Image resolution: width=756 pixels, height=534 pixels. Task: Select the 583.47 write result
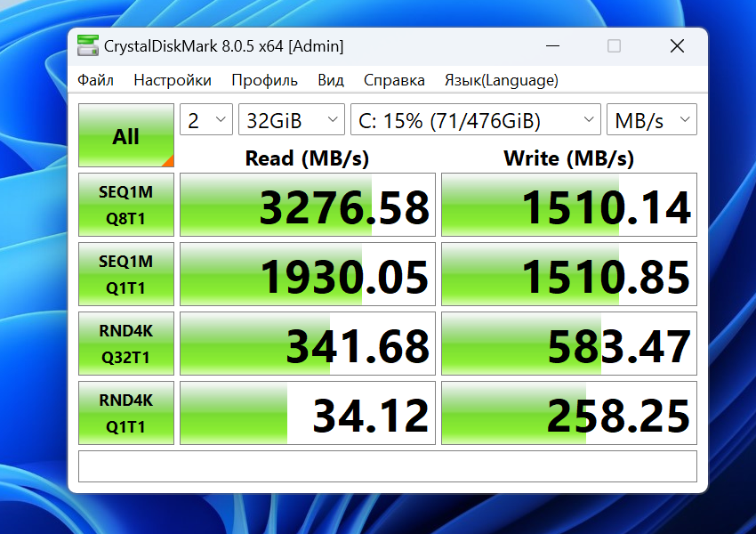(x=569, y=344)
